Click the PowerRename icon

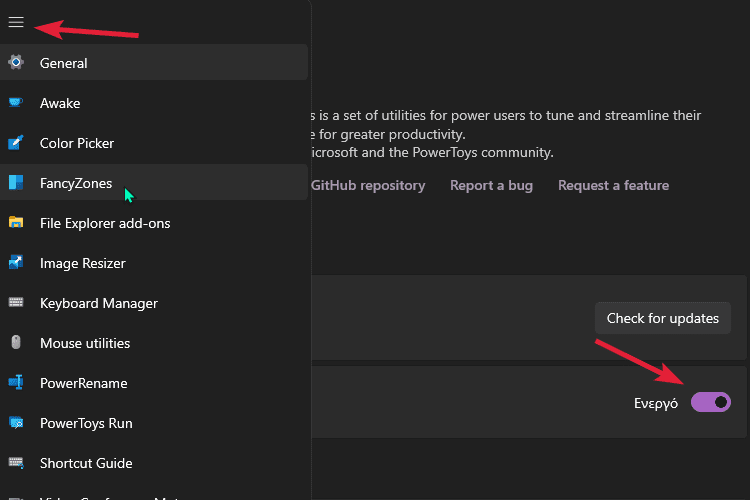(x=16, y=382)
